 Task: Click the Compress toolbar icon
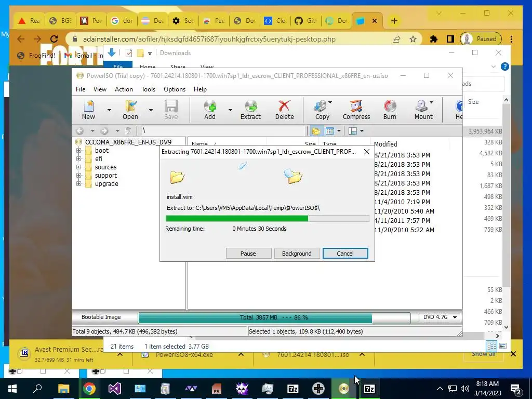point(356,110)
